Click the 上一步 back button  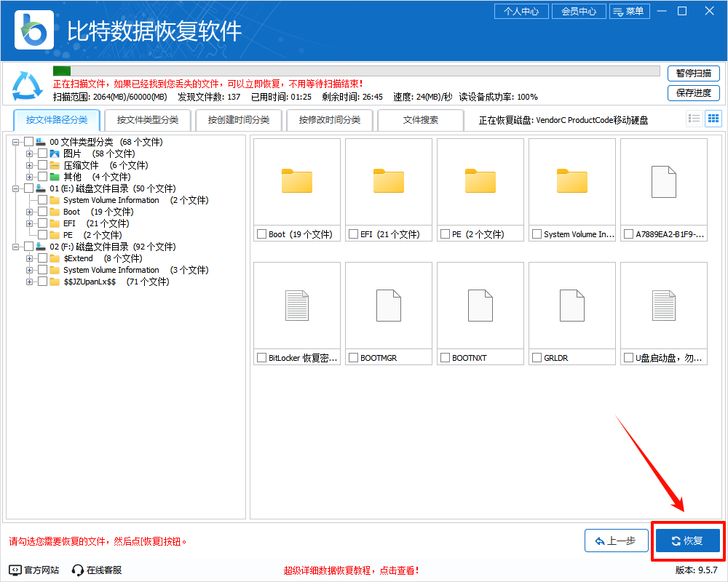(616, 541)
